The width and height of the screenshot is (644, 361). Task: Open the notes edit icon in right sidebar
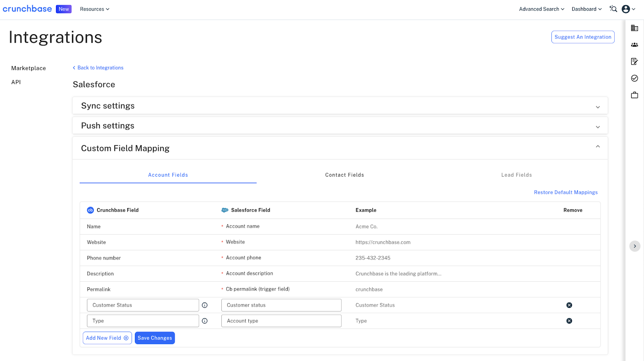[634, 62]
